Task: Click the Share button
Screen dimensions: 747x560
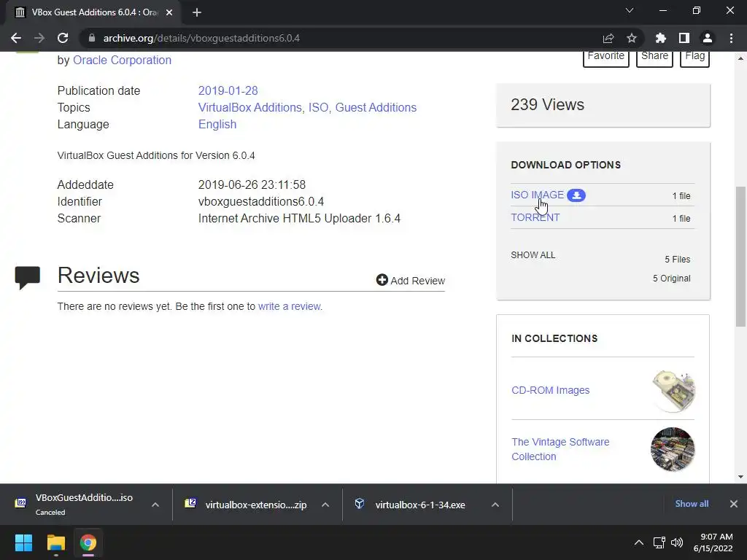Action: pyautogui.click(x=654, y=57)
